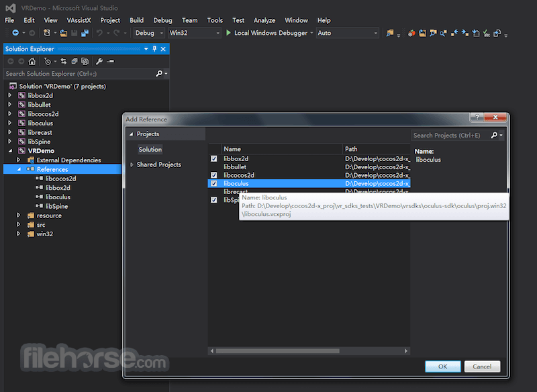
Task: Expand the resource folder
Action: 19,215
